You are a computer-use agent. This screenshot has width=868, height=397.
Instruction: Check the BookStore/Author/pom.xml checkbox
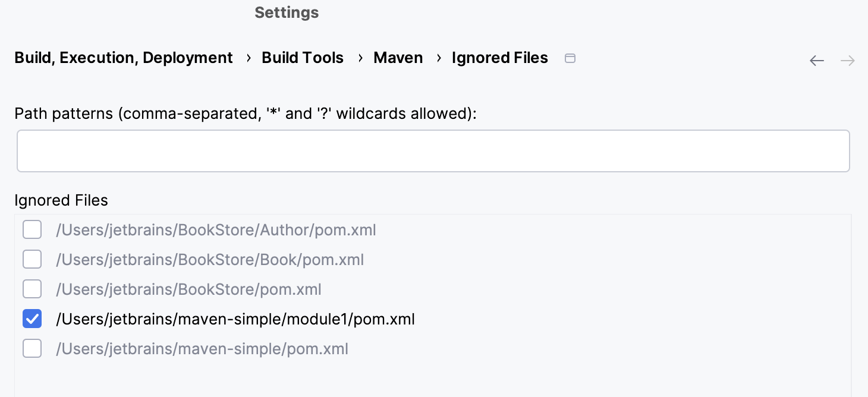click(32, 229)
